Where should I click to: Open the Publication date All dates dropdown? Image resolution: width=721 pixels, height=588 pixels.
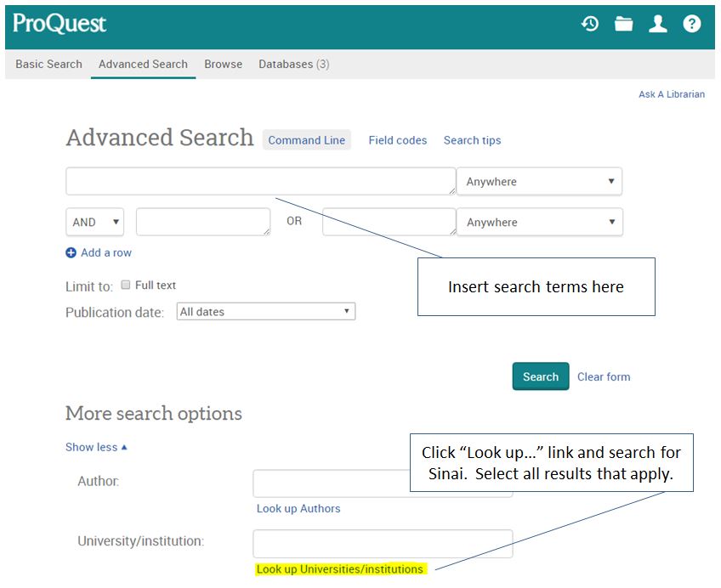[x=266, y=312]
